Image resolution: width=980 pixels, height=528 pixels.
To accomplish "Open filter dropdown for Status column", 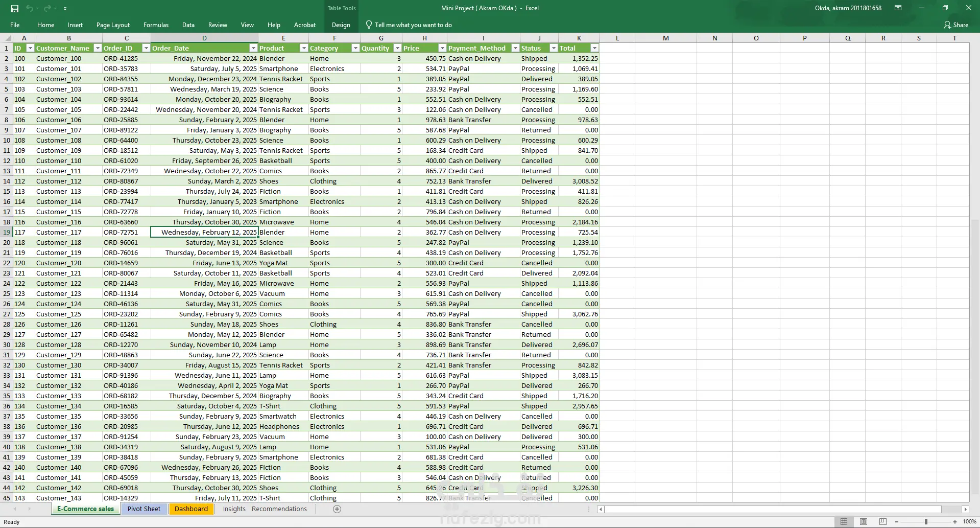I will click(x=553, y=48).
